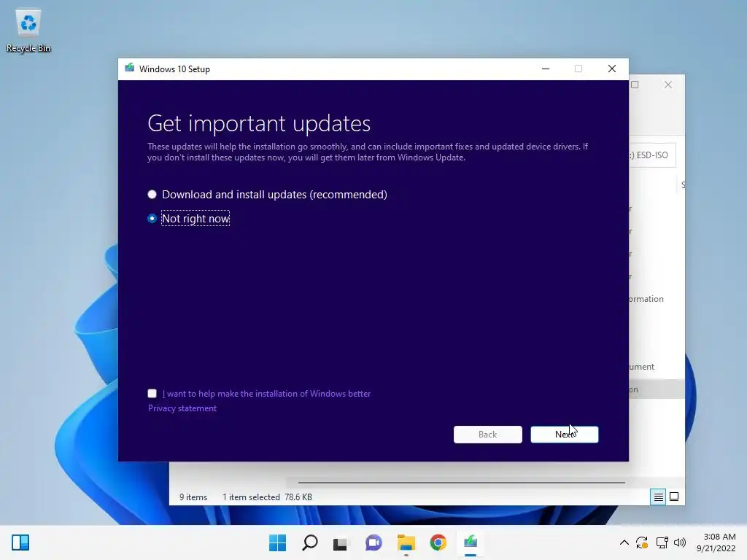Open the Privacy statement link
Viewport: 747px width, 560px height.
tap(182, 408)
